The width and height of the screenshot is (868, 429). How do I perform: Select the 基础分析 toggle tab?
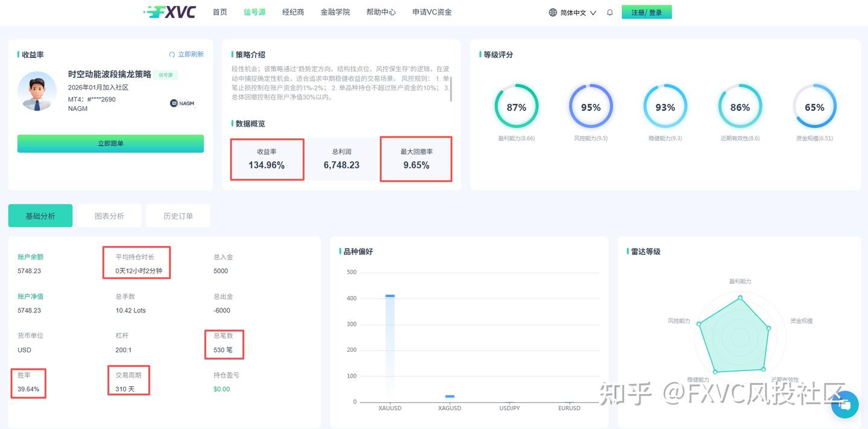pos(40,215)
